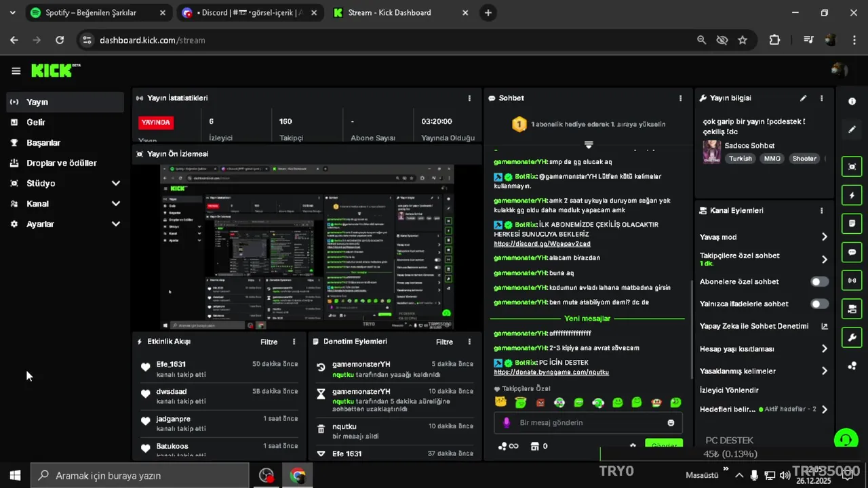
Task: Select Yayın in the left sidebar
Action: 65,102
